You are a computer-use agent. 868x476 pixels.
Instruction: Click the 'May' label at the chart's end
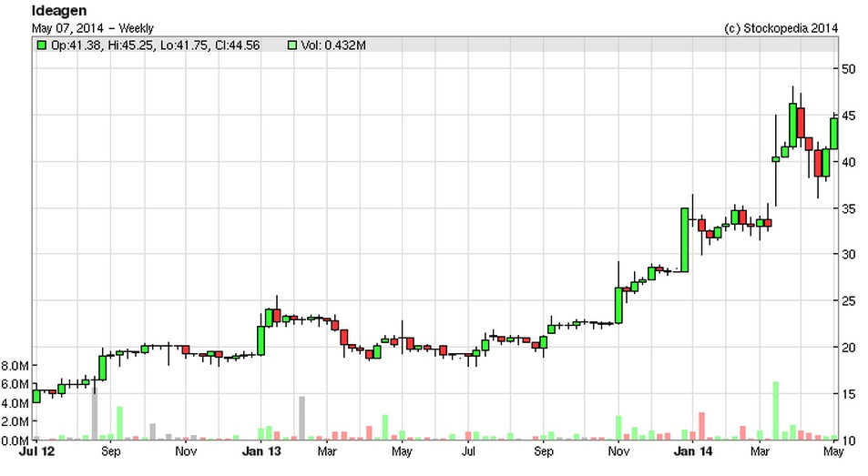click(833, 451)
